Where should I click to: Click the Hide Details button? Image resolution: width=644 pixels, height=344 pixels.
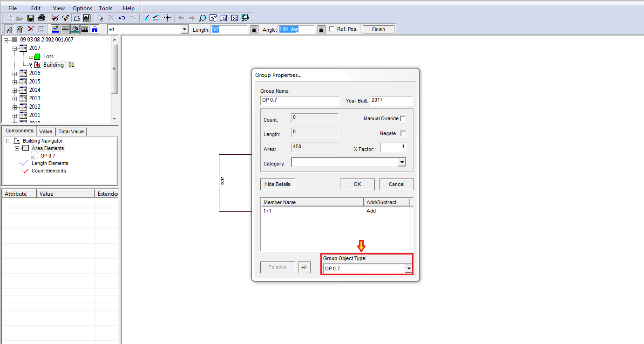[x=278, y=184]
